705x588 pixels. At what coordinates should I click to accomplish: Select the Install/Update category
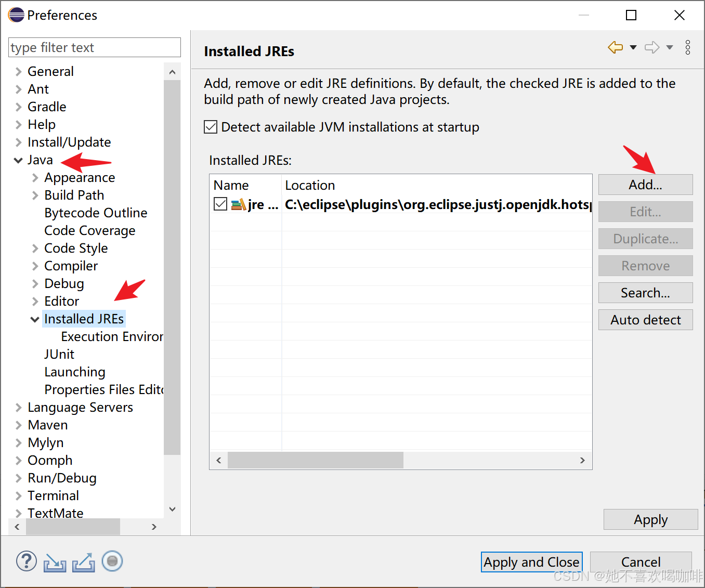point(69,142)
